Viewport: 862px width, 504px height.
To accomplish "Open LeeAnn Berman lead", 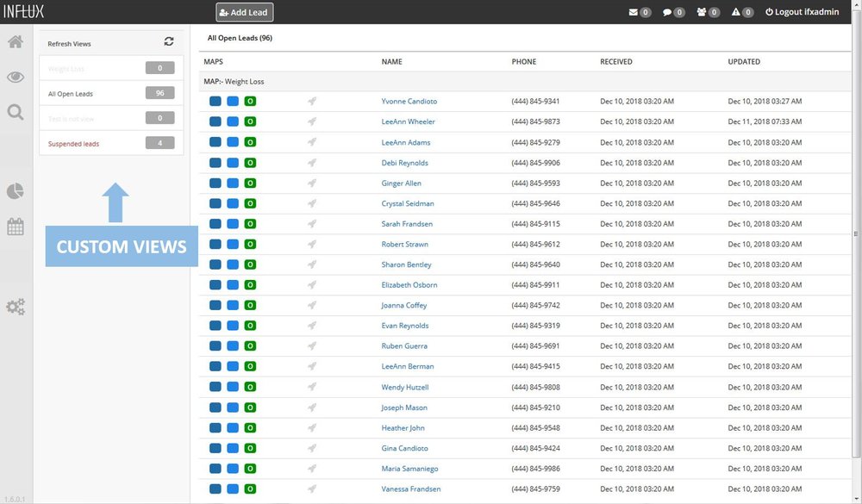I will tap(408, 366).
